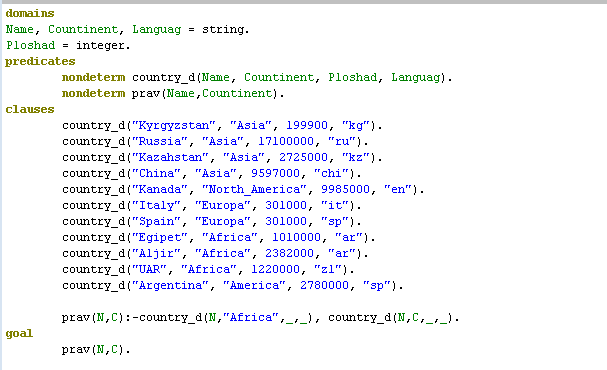Click the word 'string' in the domains line

pyautogui.click(x=223, y=29)
